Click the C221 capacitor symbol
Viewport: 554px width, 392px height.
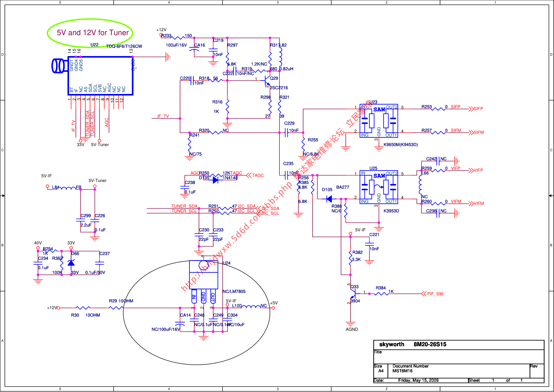(x=369, y=244)
